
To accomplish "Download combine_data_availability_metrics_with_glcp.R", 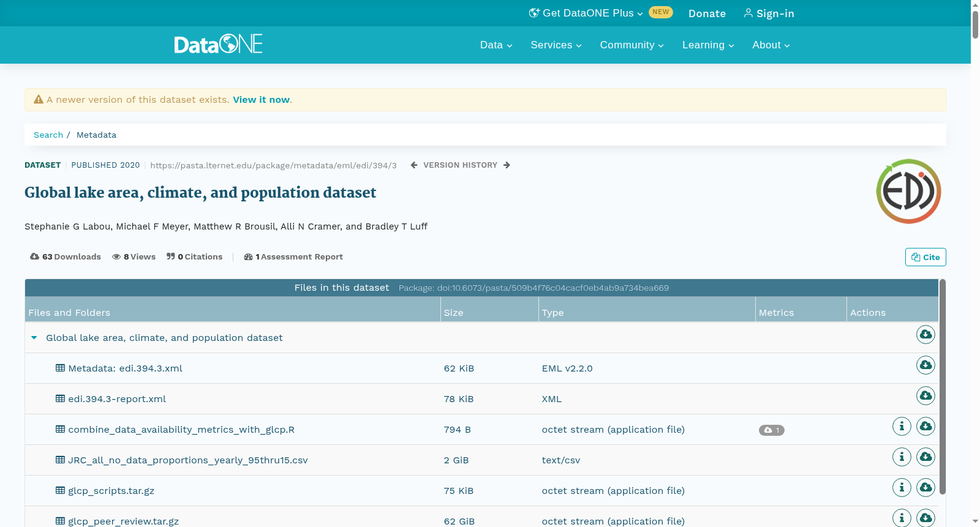I will coord(925,426).
